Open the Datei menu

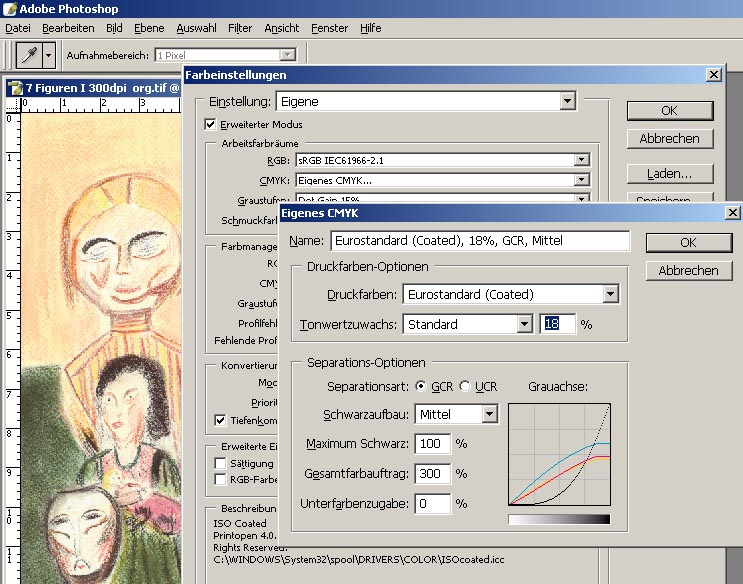coord(18,28)
